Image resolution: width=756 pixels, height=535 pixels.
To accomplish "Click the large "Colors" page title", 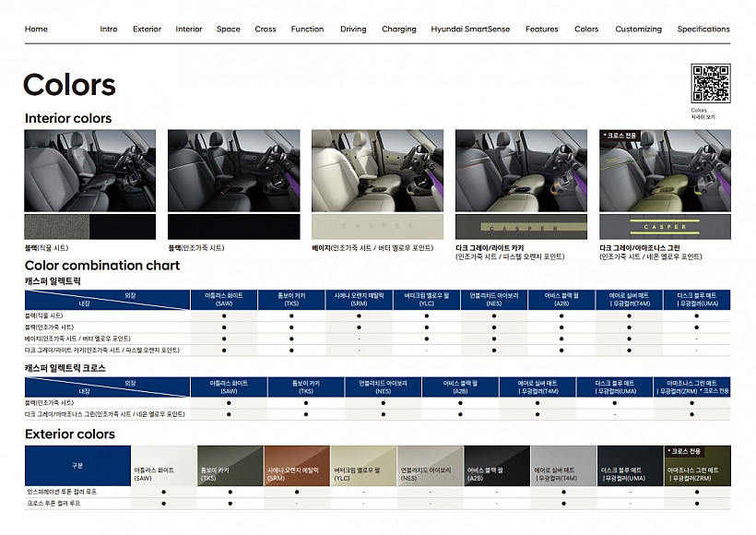I will pyautogui.click(x=69, y=85).
